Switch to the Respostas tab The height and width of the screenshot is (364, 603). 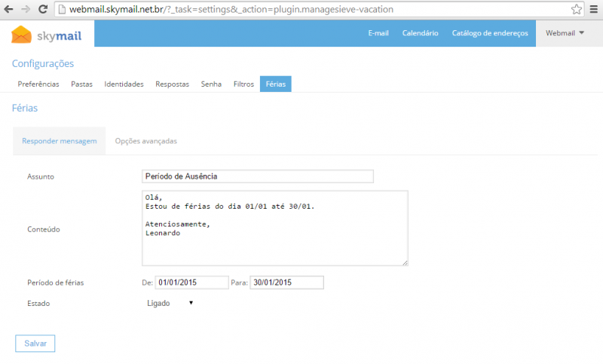pos(172,84)
